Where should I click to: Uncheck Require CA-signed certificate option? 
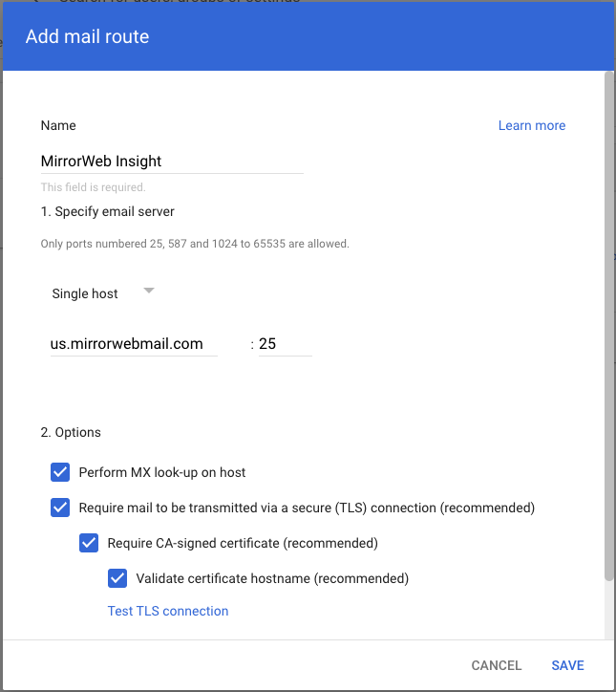tap(89, 543)
